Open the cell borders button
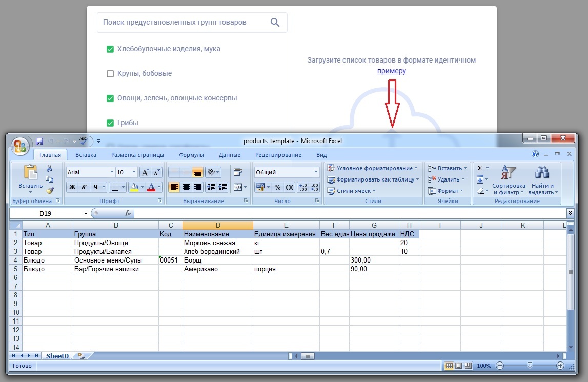 pyautogui.click(x=115, y=187)
